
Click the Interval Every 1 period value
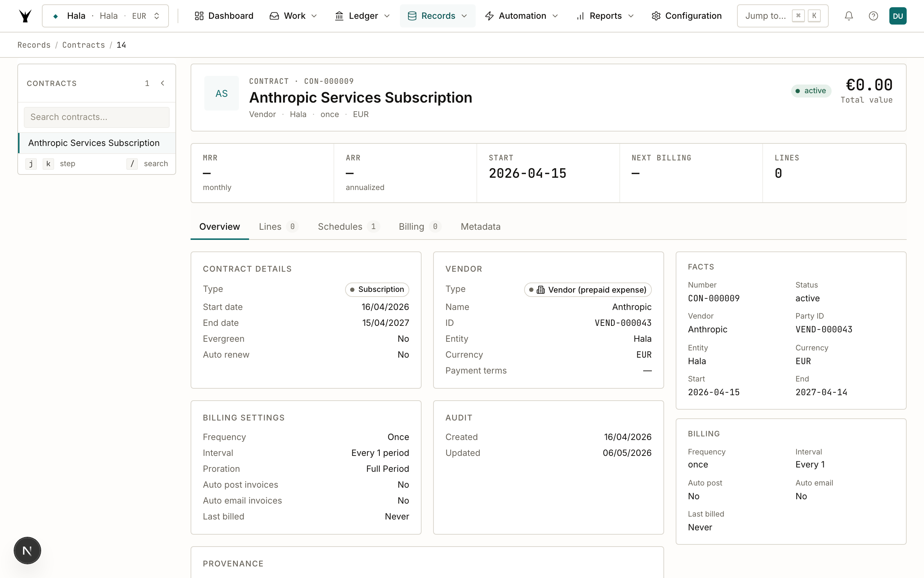point(380,453)
